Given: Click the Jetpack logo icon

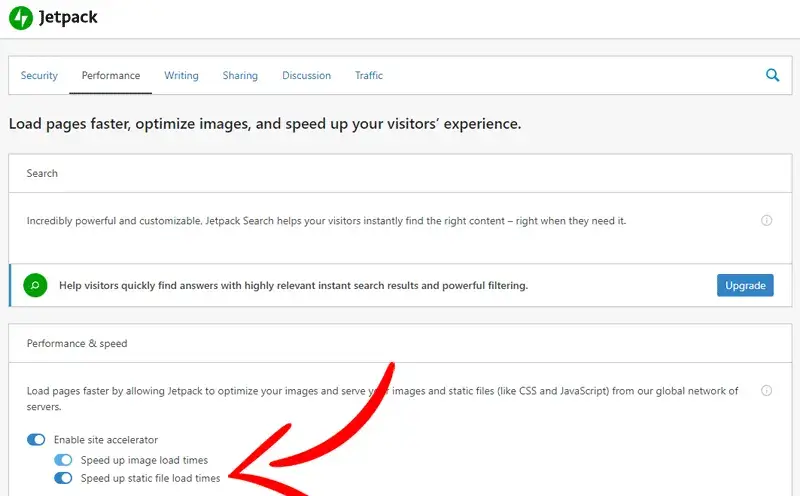Looking at the screenshot, I should 21,18.
